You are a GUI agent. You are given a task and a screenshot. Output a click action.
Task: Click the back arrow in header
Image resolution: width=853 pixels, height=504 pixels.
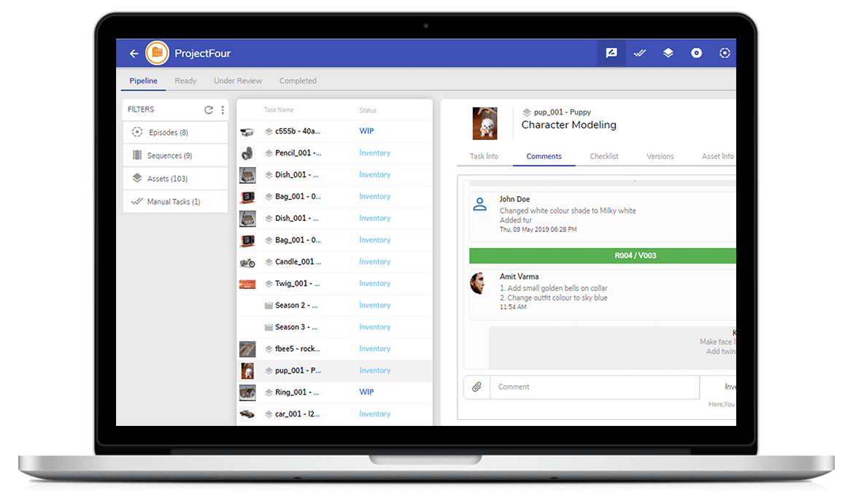click(x=134, y=53)
